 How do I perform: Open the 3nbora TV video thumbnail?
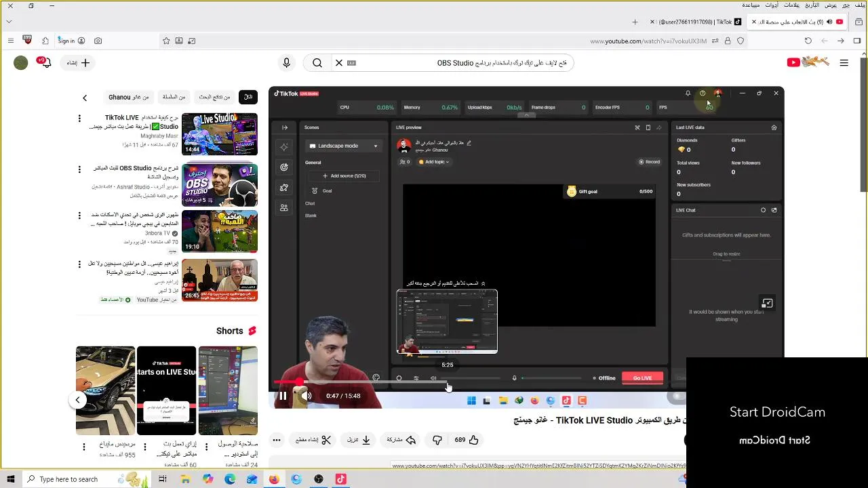tap(220, 231)
